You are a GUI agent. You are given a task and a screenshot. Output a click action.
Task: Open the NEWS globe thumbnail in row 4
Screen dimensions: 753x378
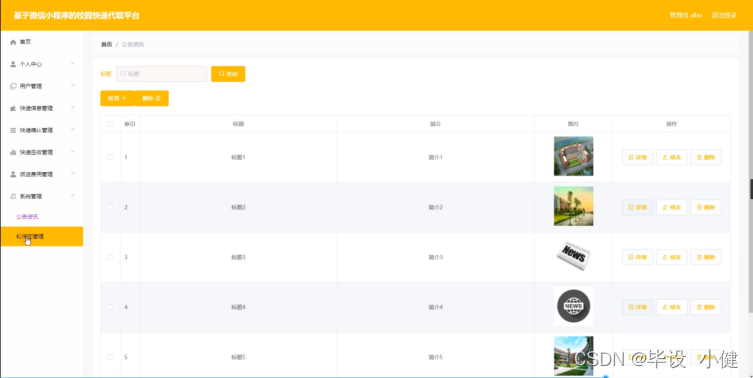tap(573, 306)
